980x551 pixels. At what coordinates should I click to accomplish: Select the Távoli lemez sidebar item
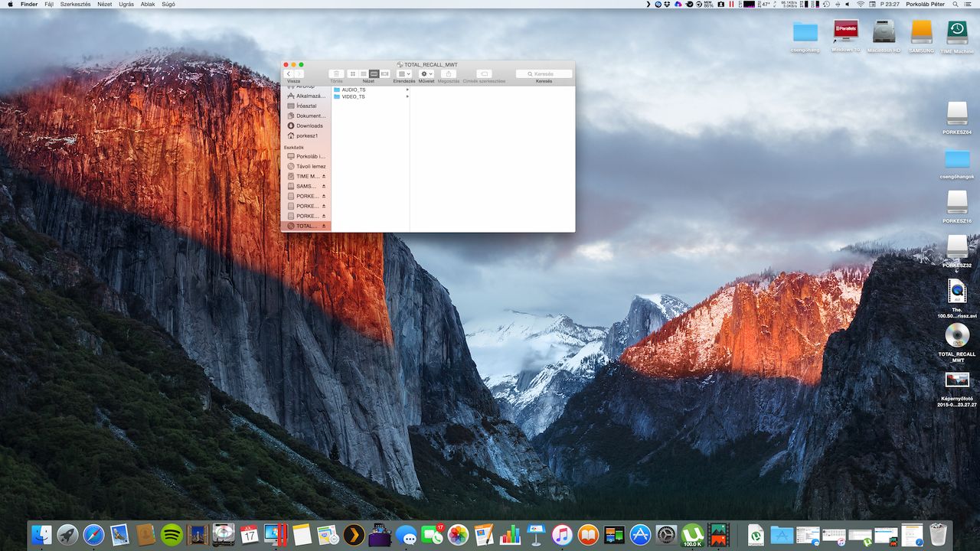[x=306, y=166]
